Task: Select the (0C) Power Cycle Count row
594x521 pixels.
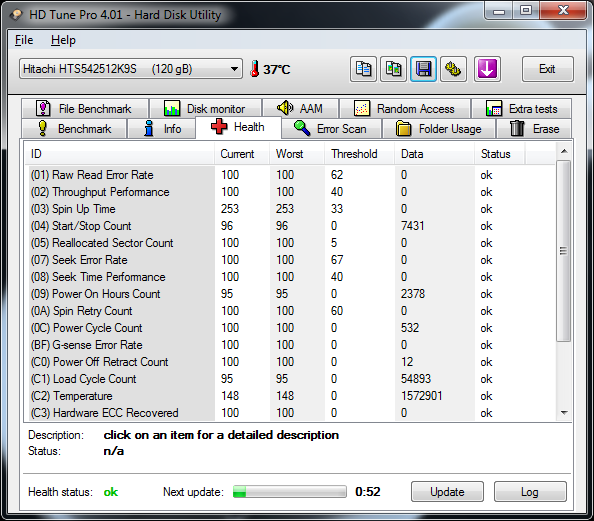Action: pyautogui.click(x=290, y=328)
